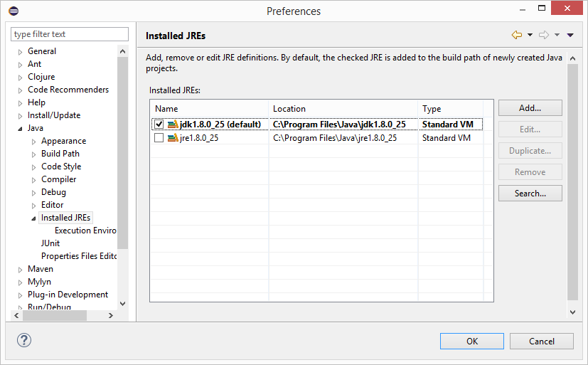
Task: Click the Search... button
Action: coord(530,194)
